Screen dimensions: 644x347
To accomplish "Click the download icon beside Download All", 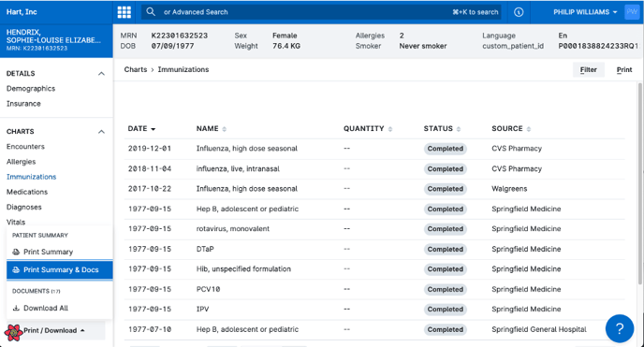I will tap(16, 308).
